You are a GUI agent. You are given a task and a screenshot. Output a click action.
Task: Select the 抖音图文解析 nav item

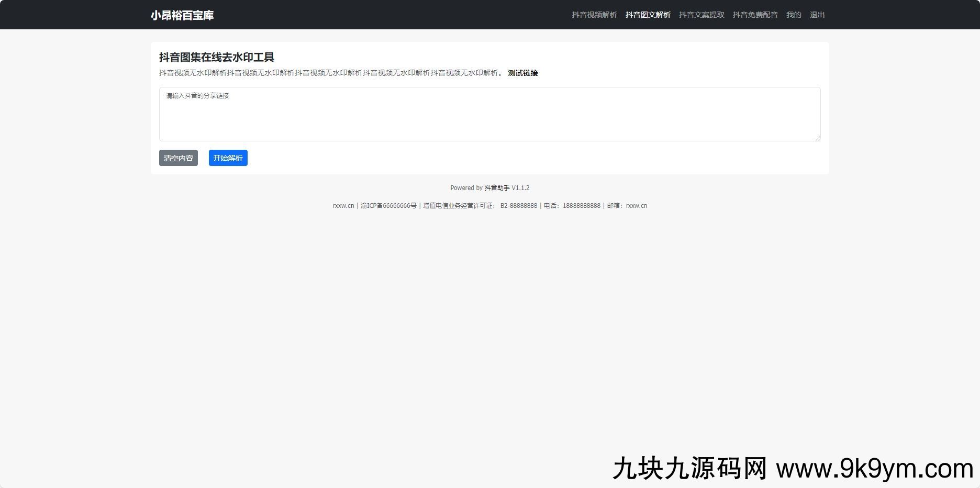point(648,15)
